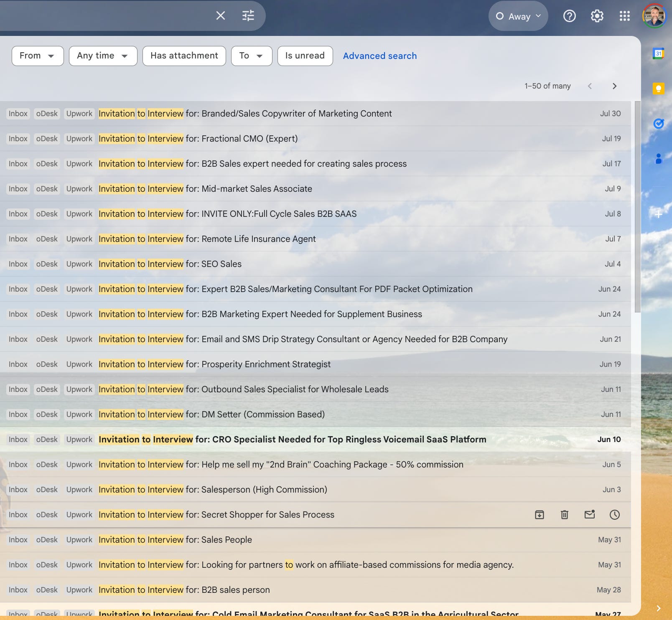Image resolution: width=672 pixels, height=620 pixels.
Task: Open the Supplement Business marketing expert email
Action: 316,314
